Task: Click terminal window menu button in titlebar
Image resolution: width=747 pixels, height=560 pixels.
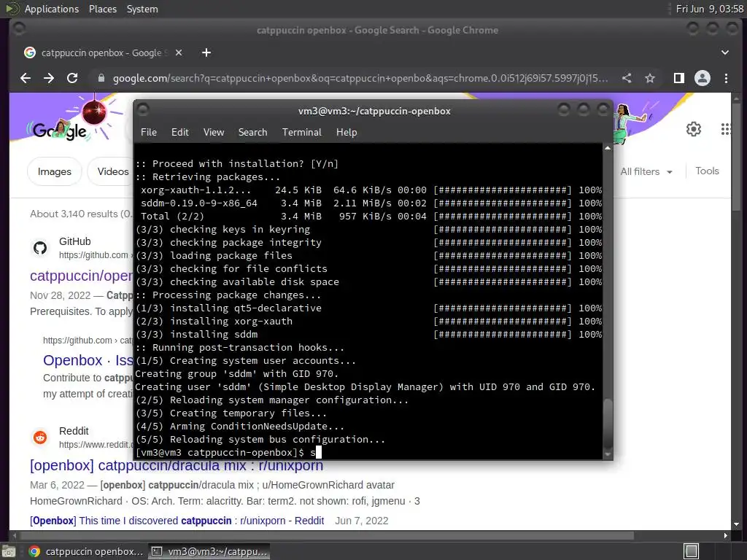Action: coord(143,110)
